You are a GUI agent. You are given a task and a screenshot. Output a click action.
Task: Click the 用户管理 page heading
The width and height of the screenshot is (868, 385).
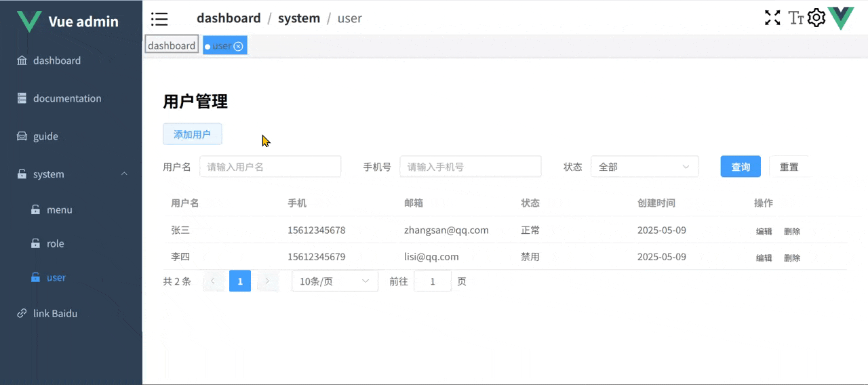(195, 102)
